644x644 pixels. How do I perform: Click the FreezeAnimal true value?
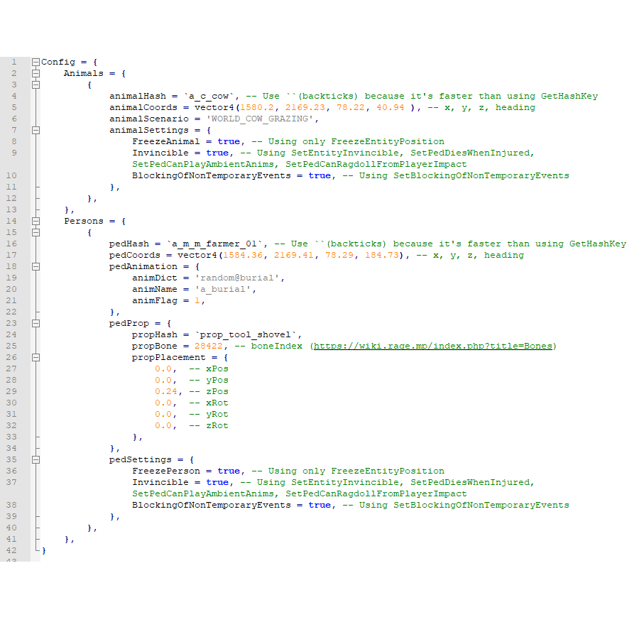pyautogui.click(x=229, y=141)
